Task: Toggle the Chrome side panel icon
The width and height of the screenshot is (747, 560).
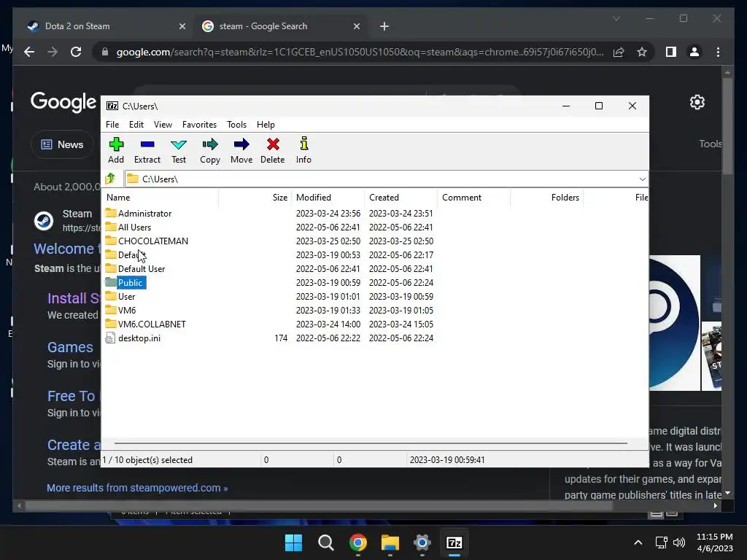Action: coord(671,52)
